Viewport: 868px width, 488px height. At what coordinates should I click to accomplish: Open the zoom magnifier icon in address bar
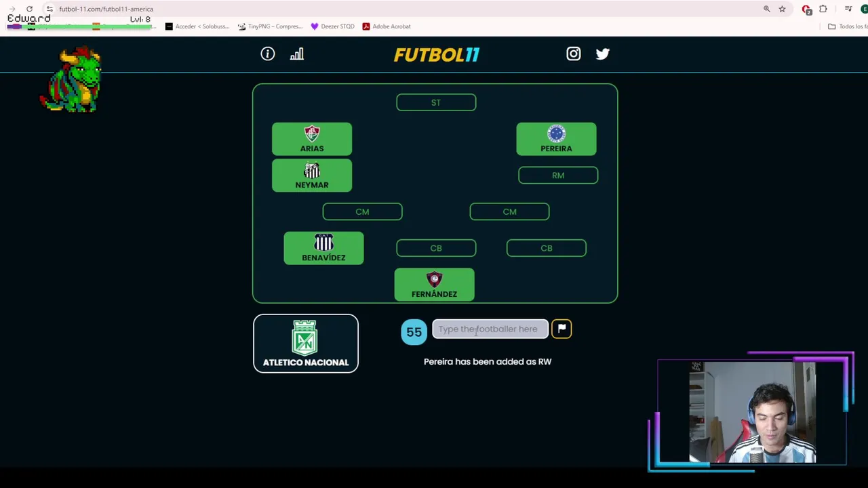[x=767, y=9]
